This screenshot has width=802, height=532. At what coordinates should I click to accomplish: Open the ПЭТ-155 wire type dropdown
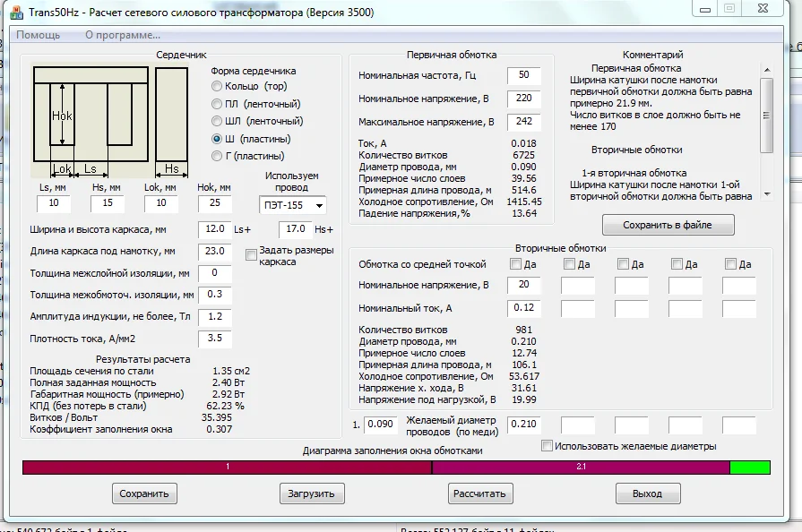293,206
